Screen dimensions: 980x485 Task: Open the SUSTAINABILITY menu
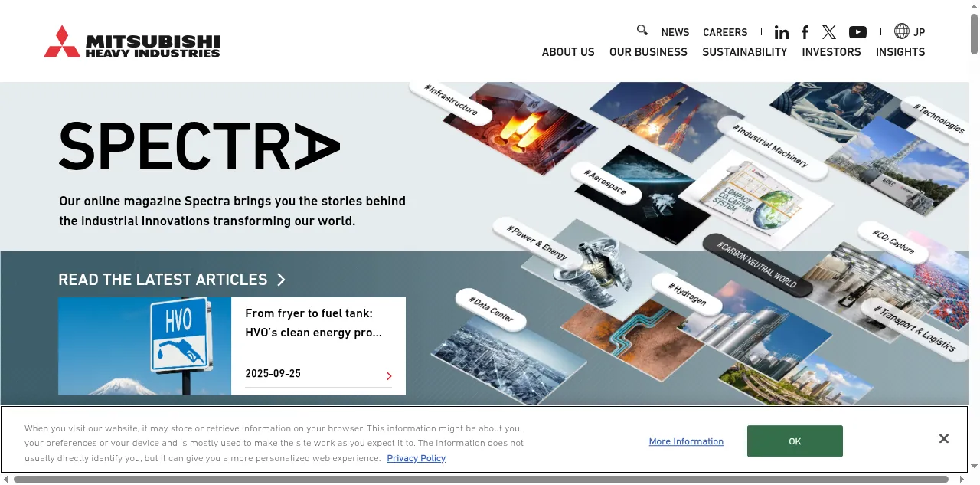click(x=745, y=52)
